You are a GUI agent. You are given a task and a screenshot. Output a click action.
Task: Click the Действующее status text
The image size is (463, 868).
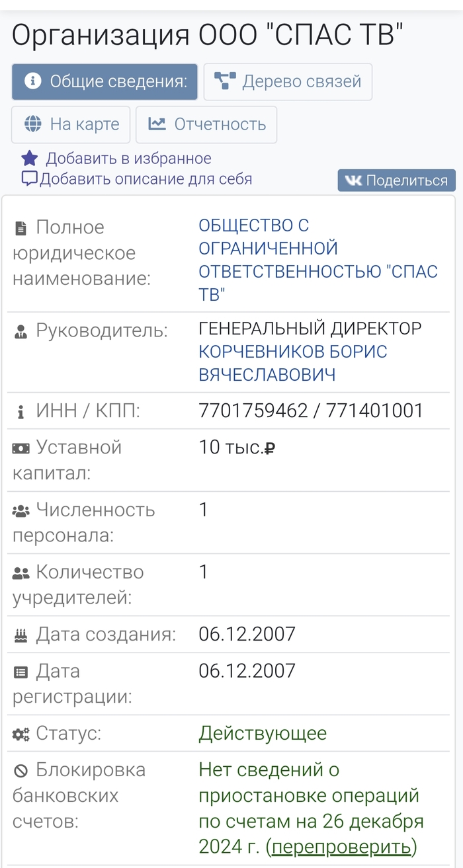coord(263,733)
